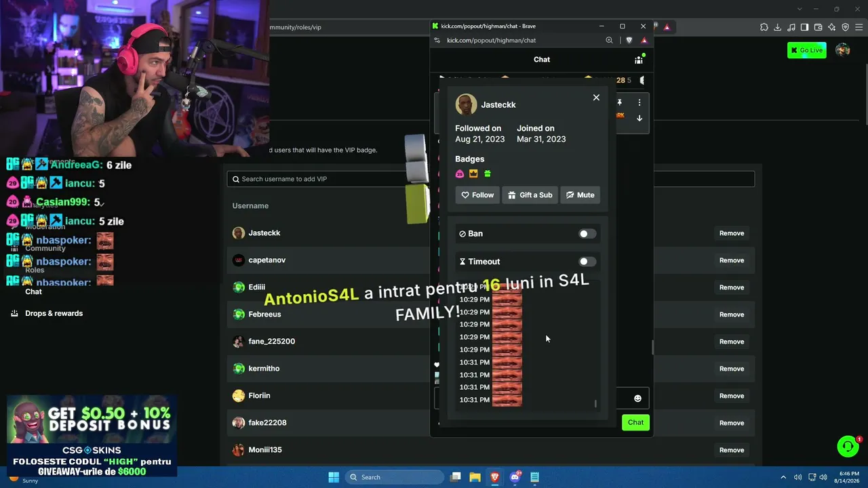Click the Ediiii username in VIP list
This screenshot has width=868, height=488.
click(257, 287)
